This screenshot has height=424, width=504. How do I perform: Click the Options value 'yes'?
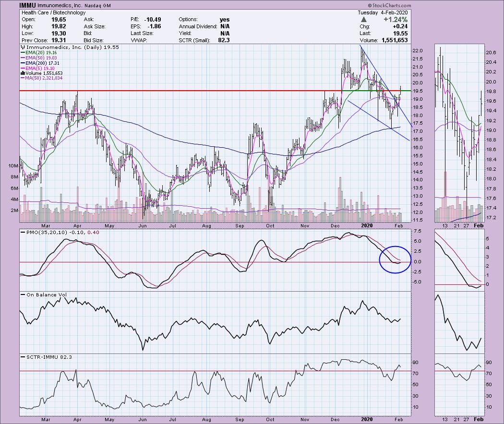click(225, 20)
